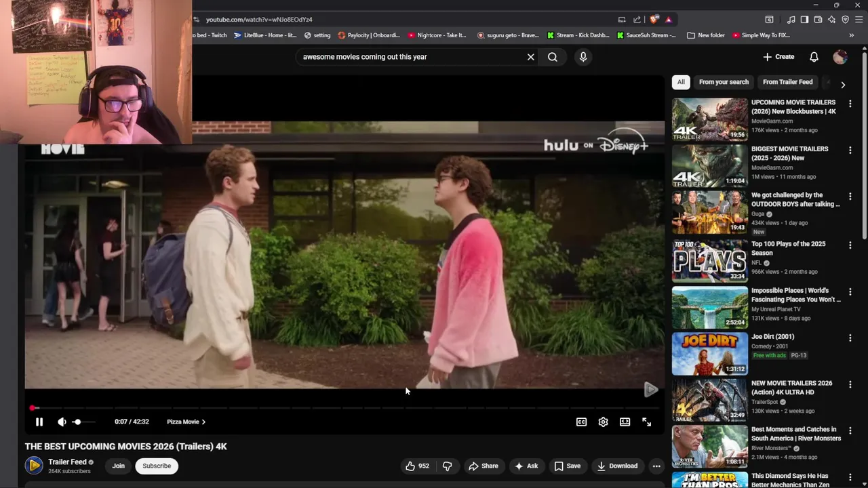This screenshot has width=868, height=488.
Task: Select the From your search chip
Action: tap(724, 82)
